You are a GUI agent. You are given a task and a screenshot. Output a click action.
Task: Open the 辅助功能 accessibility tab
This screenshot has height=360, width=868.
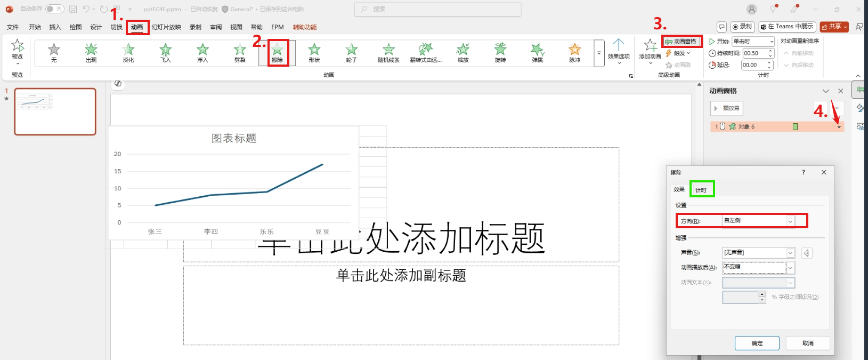click(305, 27)
